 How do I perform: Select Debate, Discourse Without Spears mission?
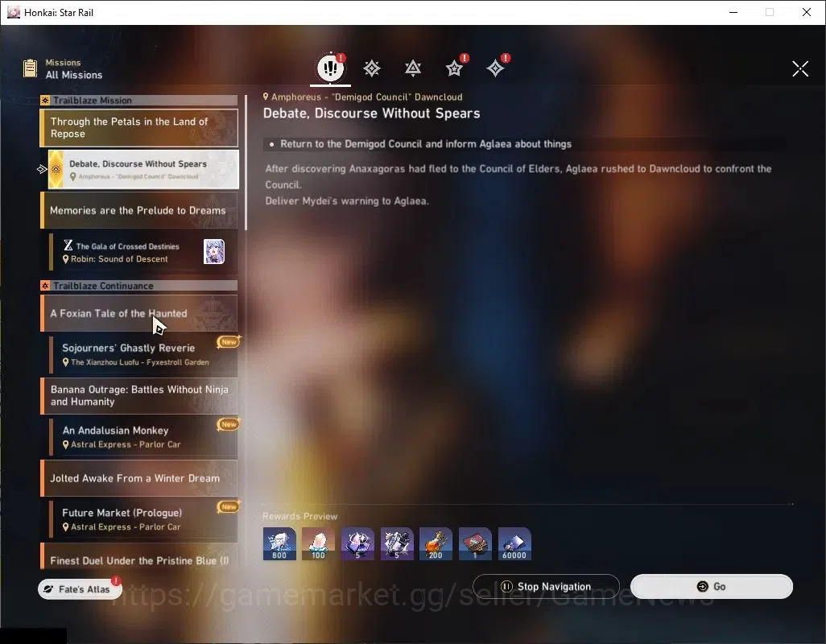(x=143, y=169)
